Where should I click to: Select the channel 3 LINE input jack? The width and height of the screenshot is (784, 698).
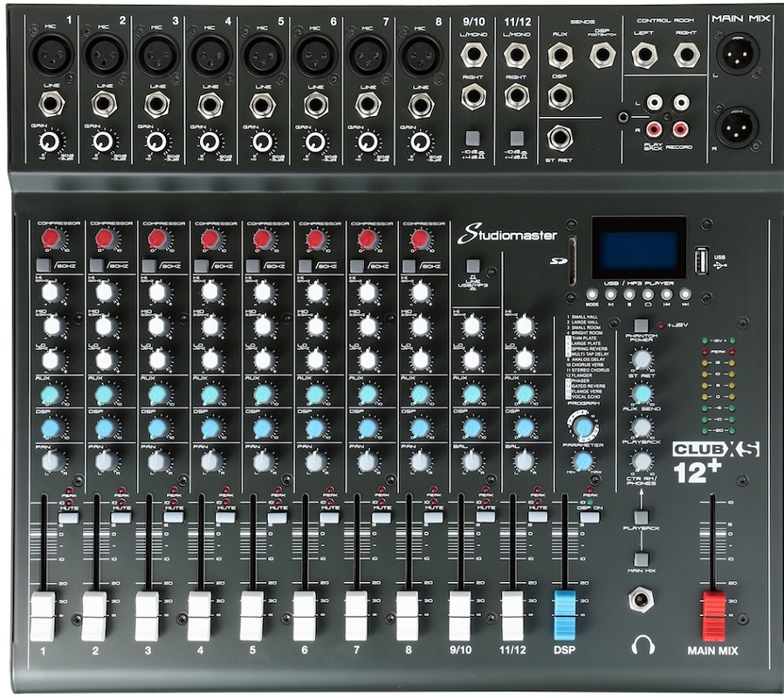pyautogui.click(x=157, y=105)
